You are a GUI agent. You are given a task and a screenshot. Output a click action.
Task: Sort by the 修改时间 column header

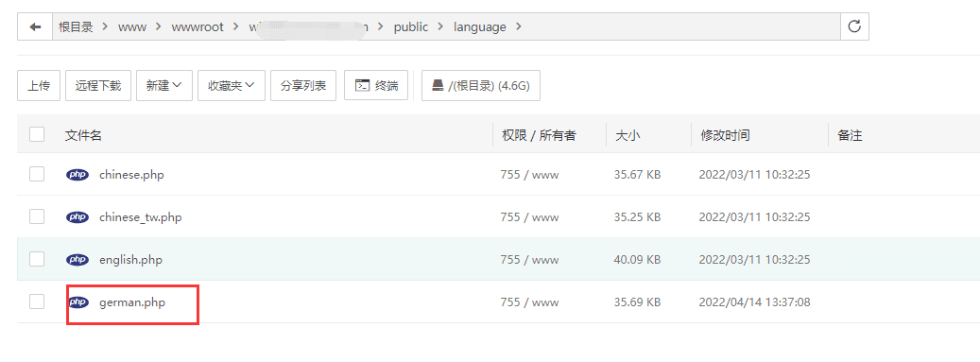(725, 135)
